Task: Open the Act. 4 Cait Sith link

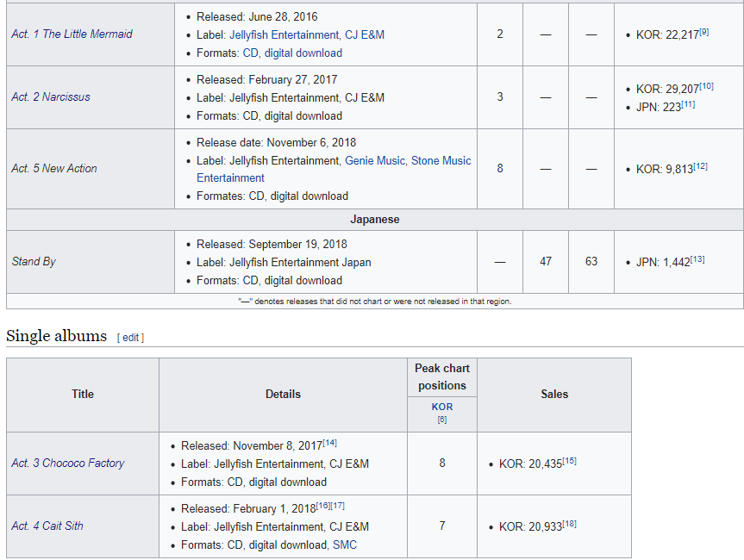Action: point(47,526)
